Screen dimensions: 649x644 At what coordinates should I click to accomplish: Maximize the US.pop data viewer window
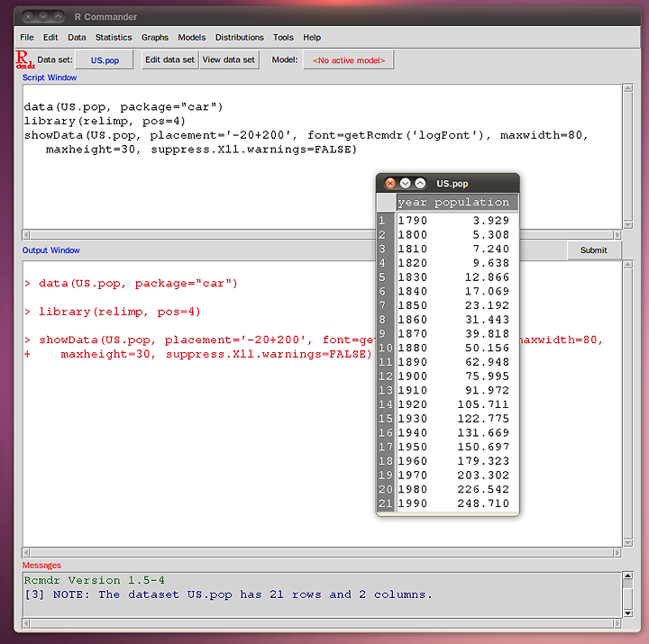click(x=420, y=183)
